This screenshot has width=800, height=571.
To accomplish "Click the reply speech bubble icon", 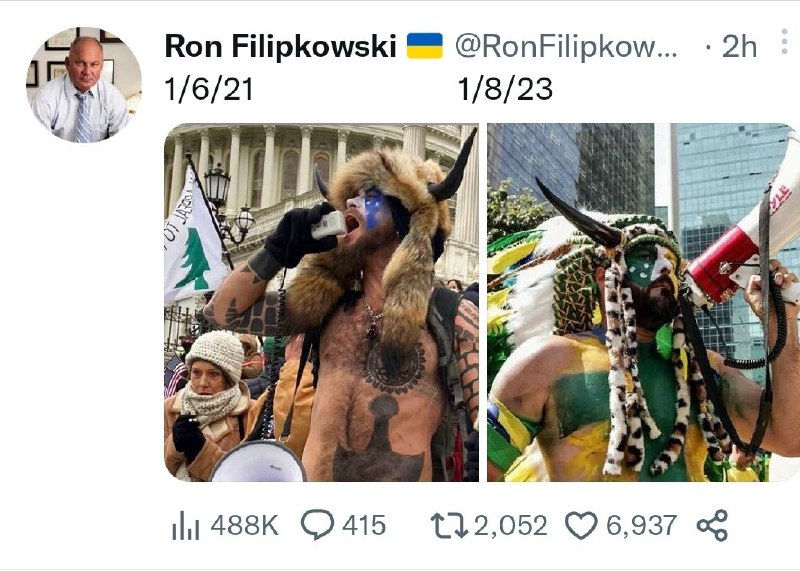I will [x=318, y=525].
